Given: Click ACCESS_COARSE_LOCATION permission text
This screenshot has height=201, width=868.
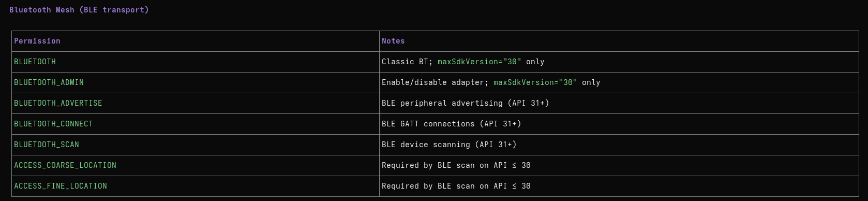Looking at the screenshot, I should pyautogui.click(x=65, y=165).
